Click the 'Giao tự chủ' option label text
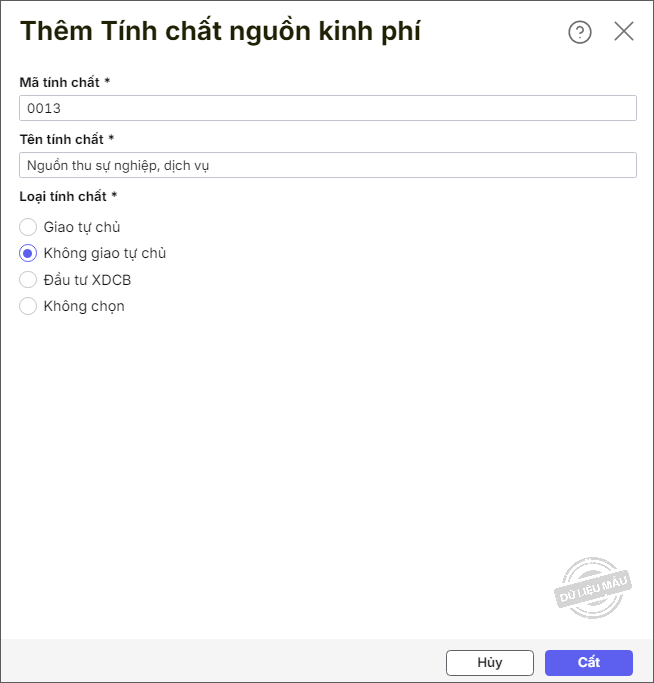This screenshot has width=654, height=683. [x=82, y=227]
